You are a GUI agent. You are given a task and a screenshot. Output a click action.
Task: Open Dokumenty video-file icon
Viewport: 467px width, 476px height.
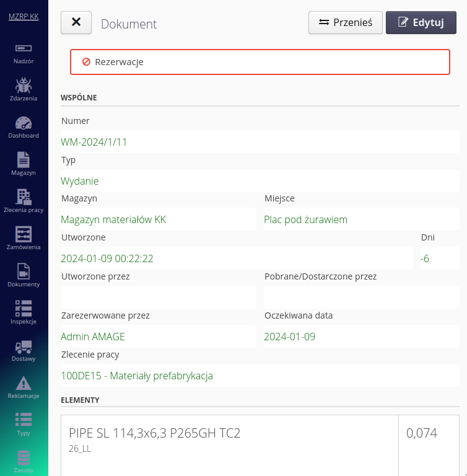(24, 271)
